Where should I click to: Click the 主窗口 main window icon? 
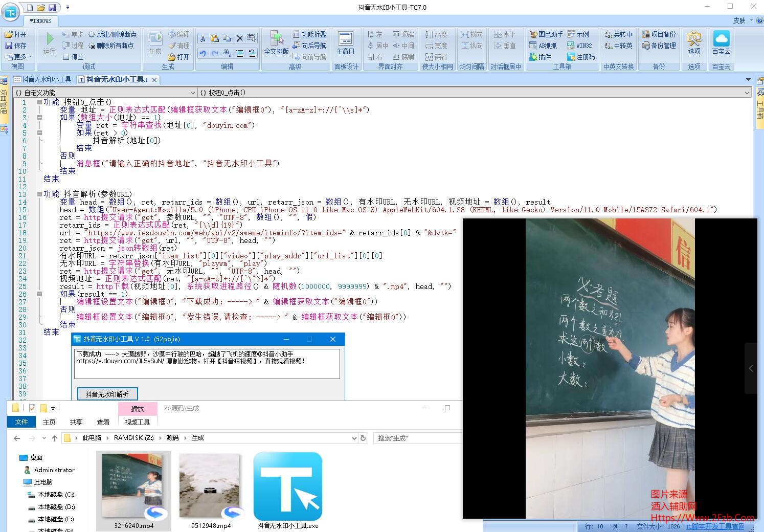346,43
